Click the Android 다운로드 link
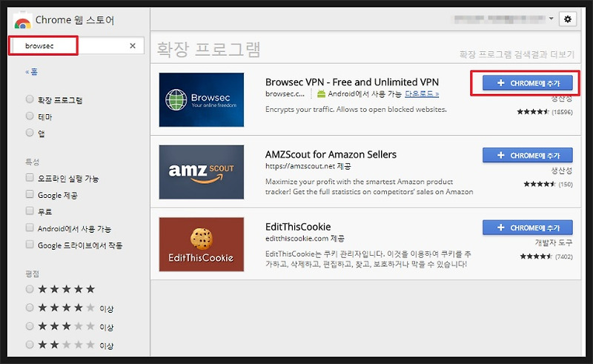Screen dimensions: 593x364 [x=422, y=94]
